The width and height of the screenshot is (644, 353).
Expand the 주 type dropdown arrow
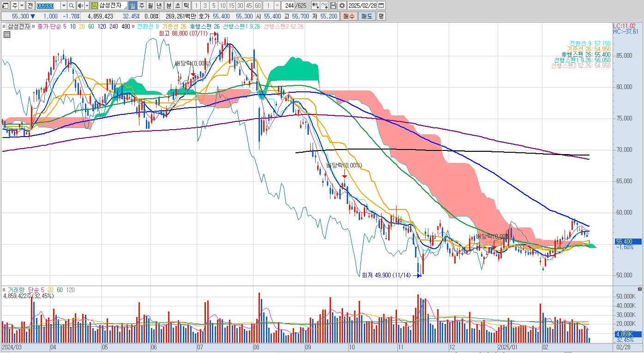click(23, 6)
